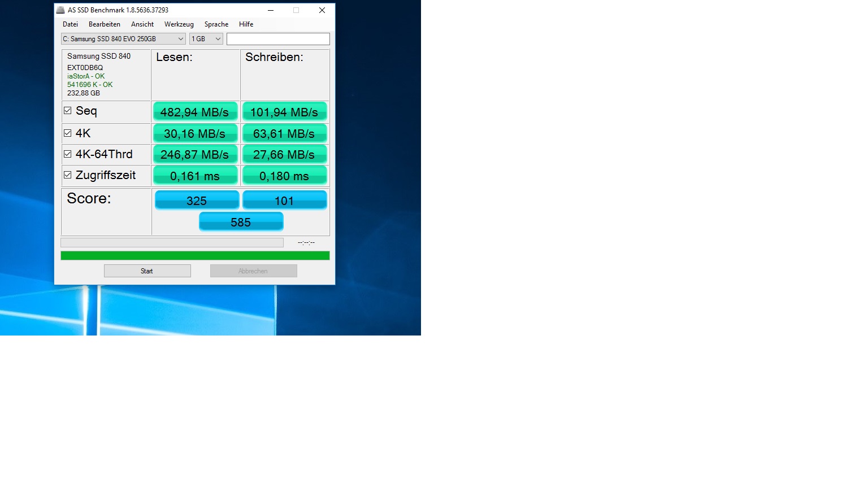Click the read score 325

point(197,201)
